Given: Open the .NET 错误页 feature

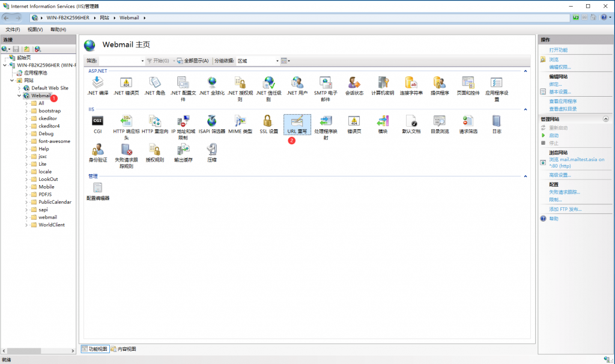Looking at the screenshot, I should click(126, 86).
